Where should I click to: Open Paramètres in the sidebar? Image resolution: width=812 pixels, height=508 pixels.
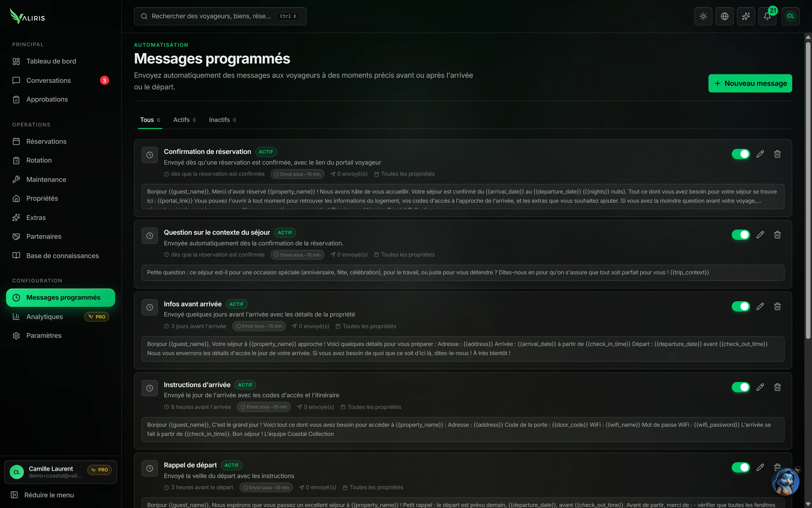61,336
